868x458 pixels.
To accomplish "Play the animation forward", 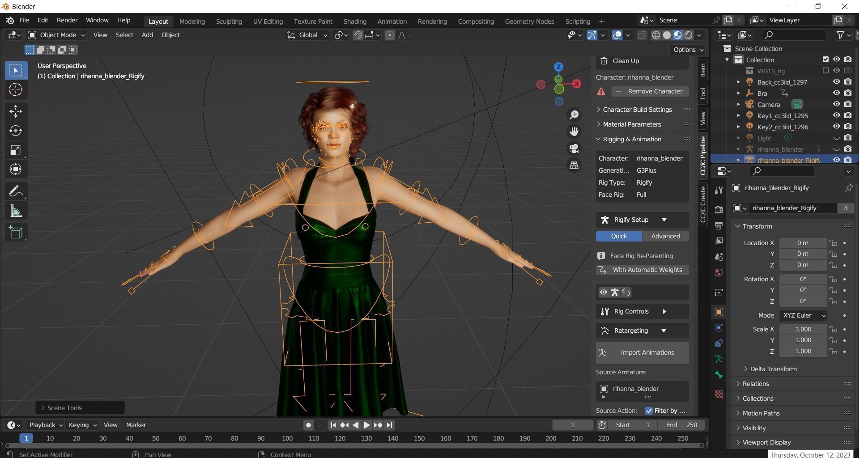I will point(366,425).
